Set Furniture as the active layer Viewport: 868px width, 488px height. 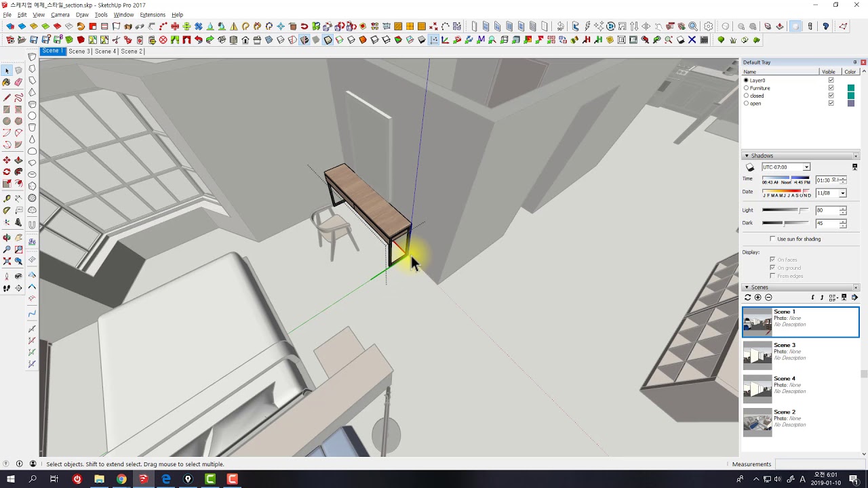(x=747, y=88)
